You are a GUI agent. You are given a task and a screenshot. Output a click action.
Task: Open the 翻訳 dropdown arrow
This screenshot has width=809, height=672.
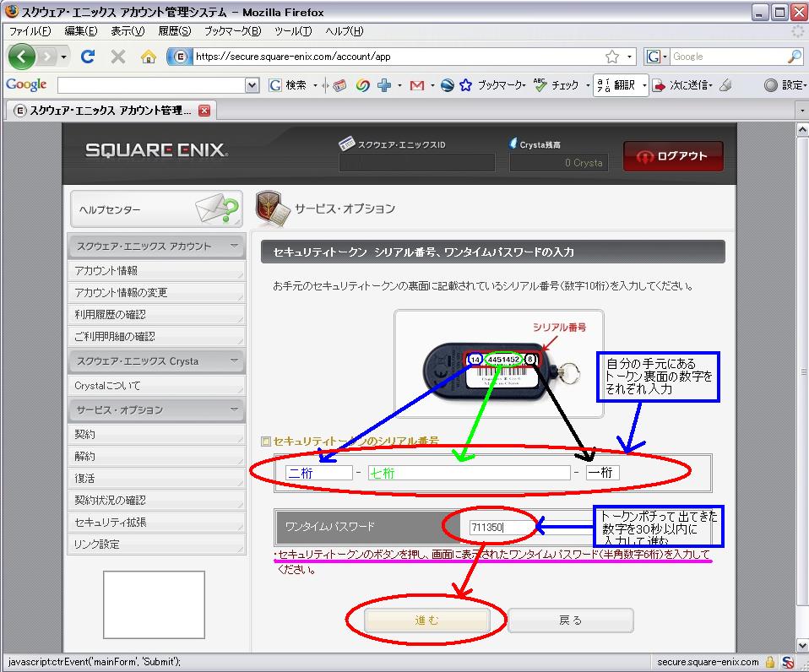tap(643, 85)
